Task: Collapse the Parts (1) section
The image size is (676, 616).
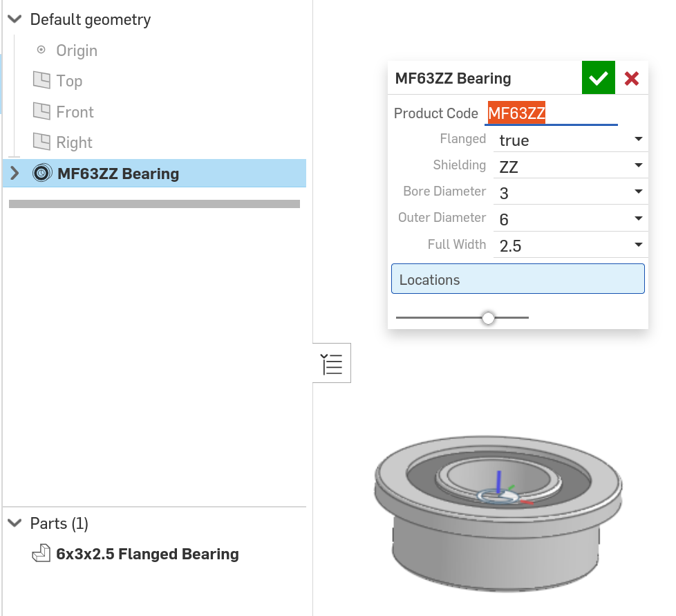Action: click(x=15, y=523)
